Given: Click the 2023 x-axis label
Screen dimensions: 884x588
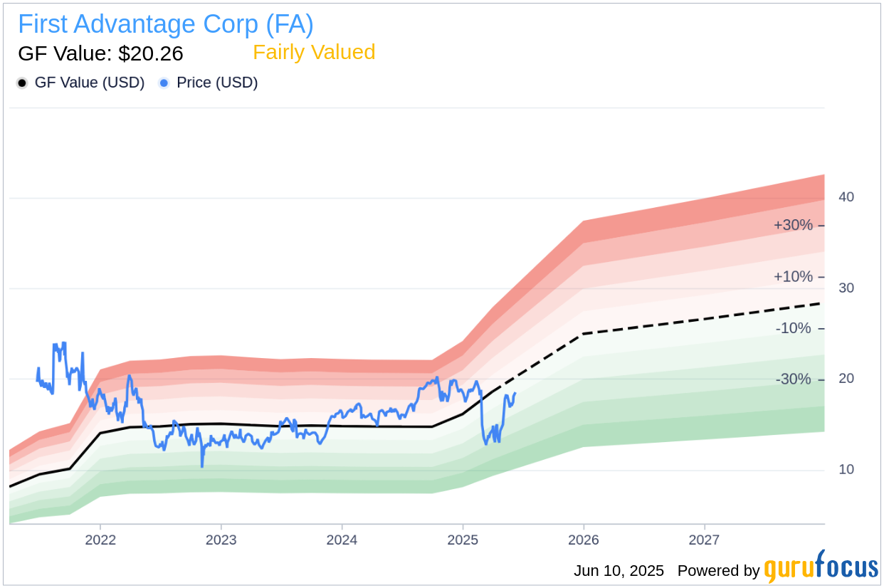Looking at the screenshot, I should (221, 540).
